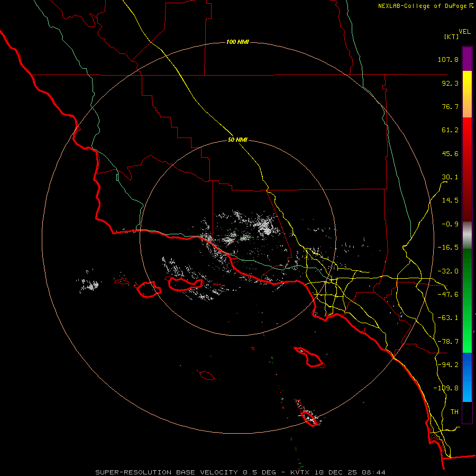
Task: Click the -16.5 velocity scale value
Action: point(448,248)
